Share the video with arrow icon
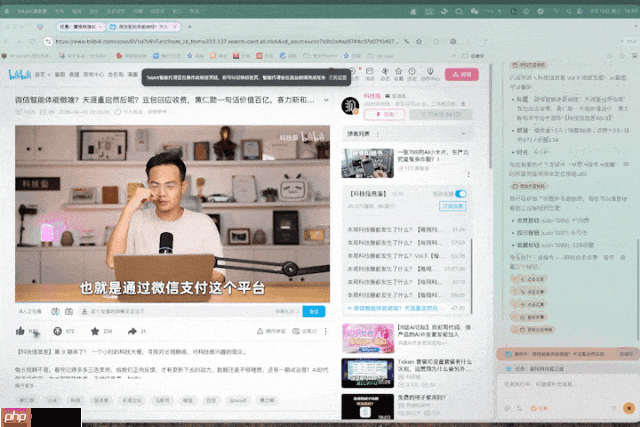 (132, 331)
